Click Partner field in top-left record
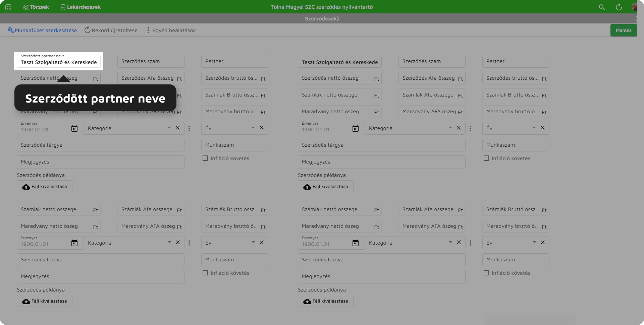This screenshot has height=325, width=644. coord(235,61)
